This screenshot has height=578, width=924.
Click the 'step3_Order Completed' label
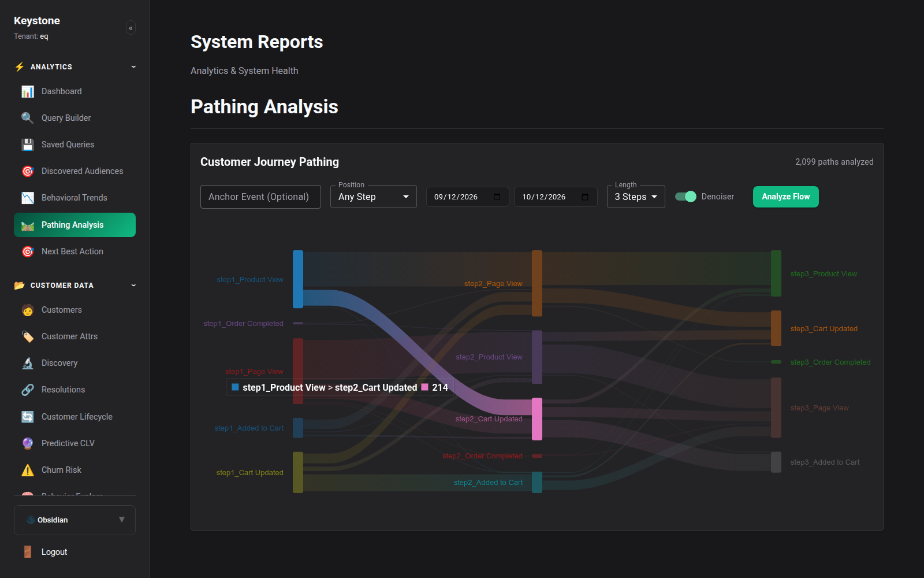pyautogui.click(x=830, y=362)
